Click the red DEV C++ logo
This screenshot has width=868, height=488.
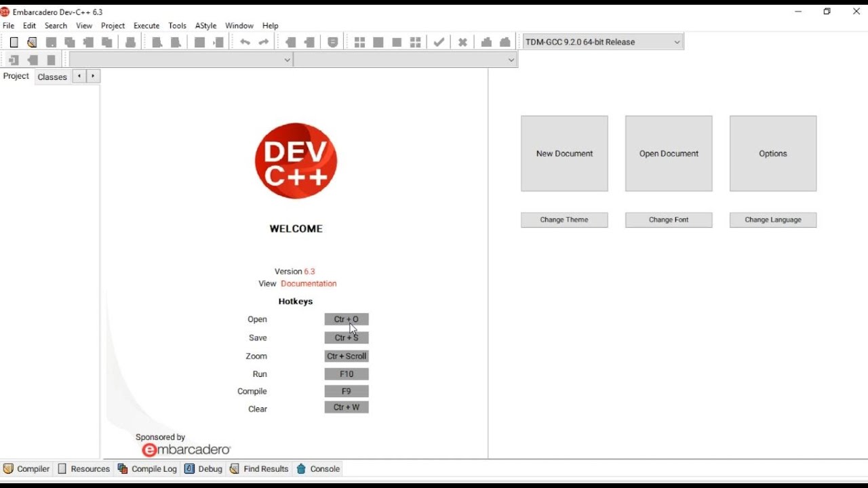[x=296, y=161]
